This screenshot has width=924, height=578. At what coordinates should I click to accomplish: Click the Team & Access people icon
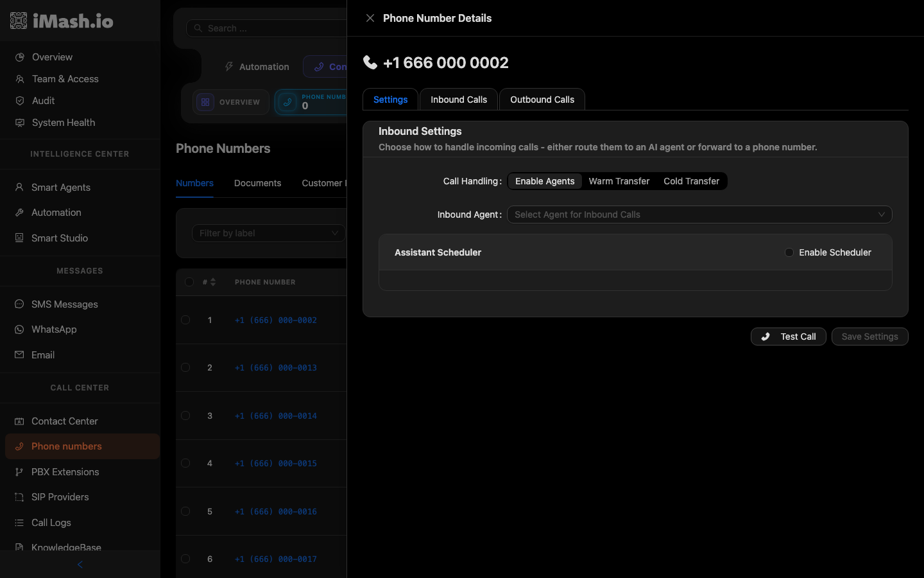click(20, 79)
